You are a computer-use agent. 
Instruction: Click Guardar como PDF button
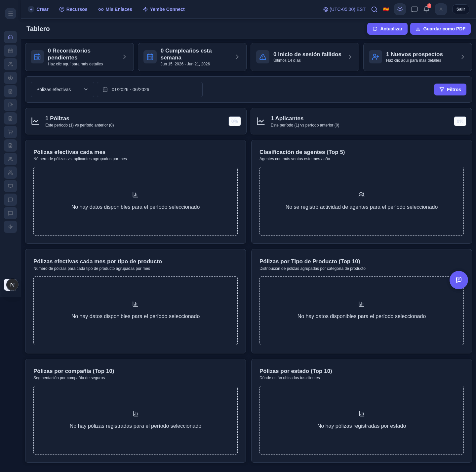click(x=440, y=29)
